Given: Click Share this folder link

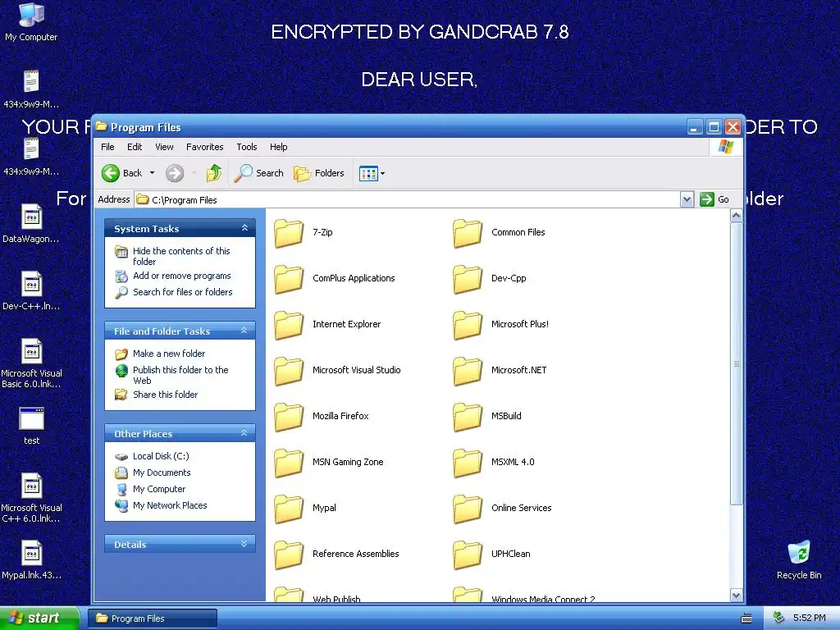Looking at the screenshot, I should (165, 395).
